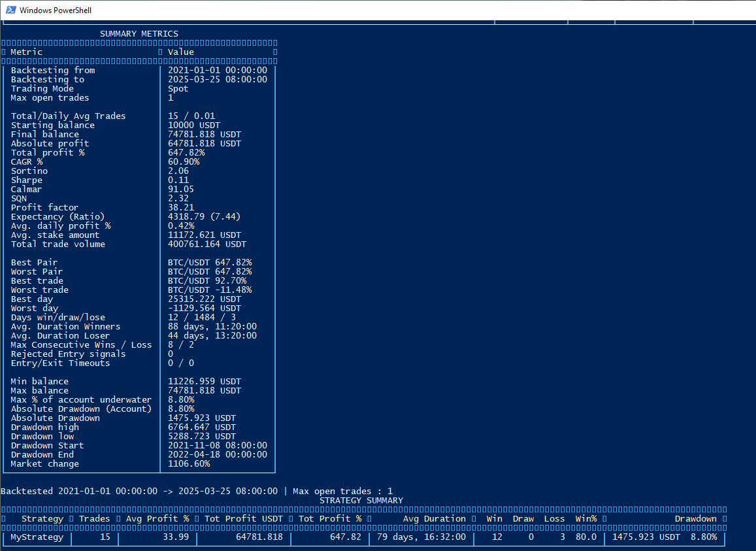
Task: Click the MyStrategy average profit 33.99
Action: 176,537
